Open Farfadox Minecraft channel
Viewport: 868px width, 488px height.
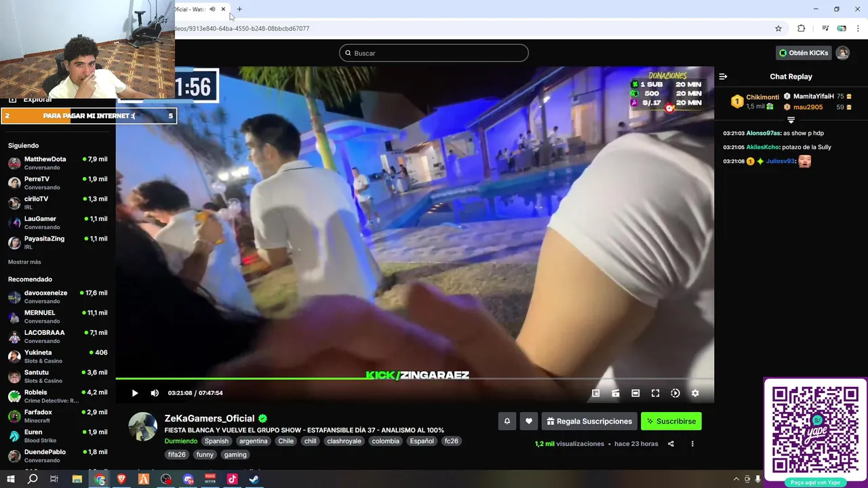(x=58, y=416)
